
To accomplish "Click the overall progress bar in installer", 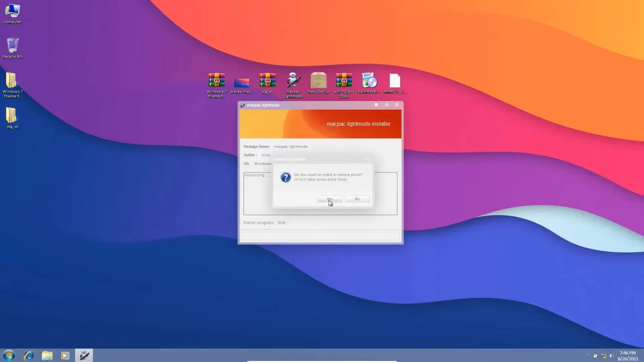I will [x=320, y=236].
